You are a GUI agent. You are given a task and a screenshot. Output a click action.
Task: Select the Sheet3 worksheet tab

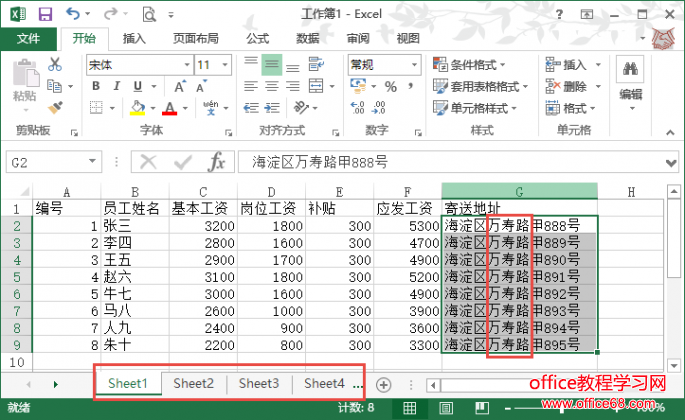259,384
